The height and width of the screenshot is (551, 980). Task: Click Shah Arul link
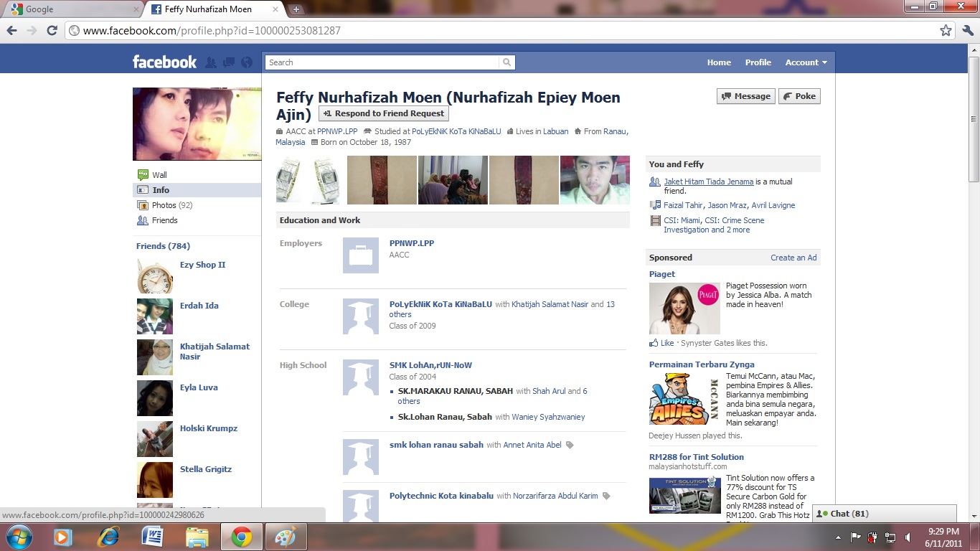click(x=549, y=391)
